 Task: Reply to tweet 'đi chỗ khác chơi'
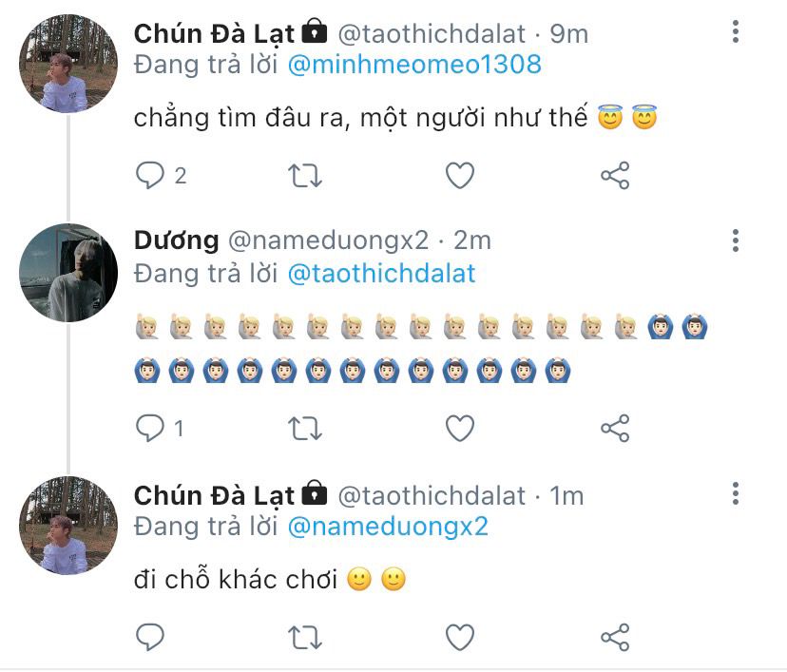(150, 636)
